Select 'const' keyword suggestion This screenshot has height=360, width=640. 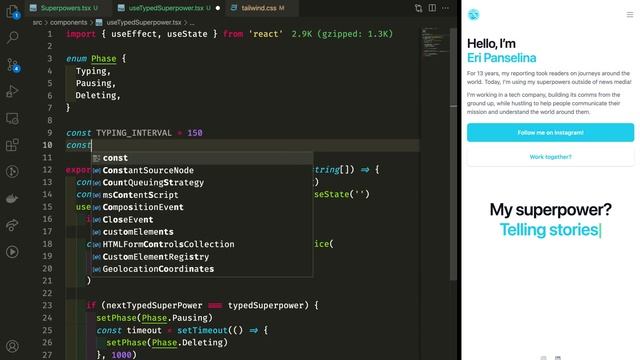[x=202, y=158]
